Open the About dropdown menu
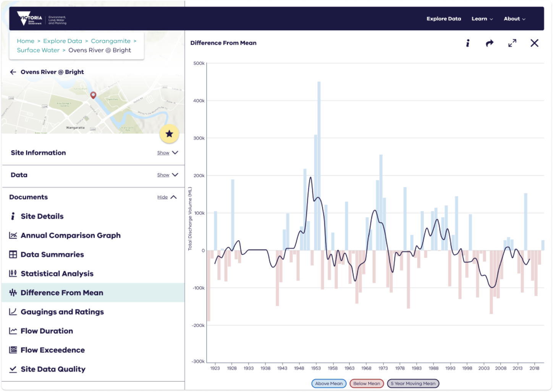Viewport: 553px width, 392px height. tap(514, 19)
